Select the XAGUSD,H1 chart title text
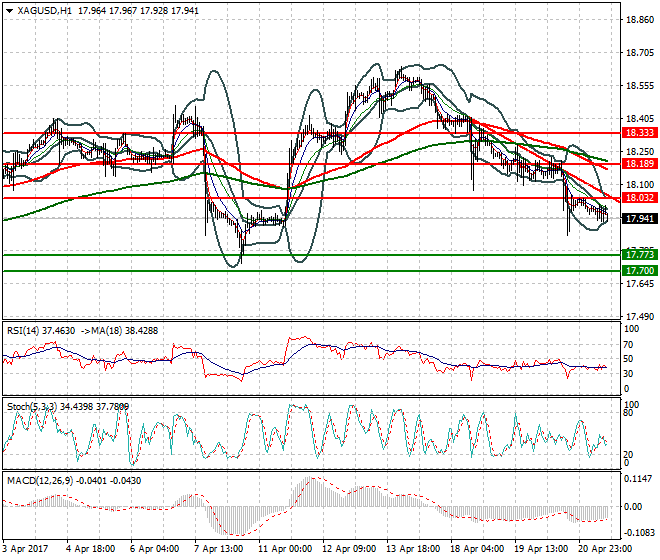Image resolution: width=660 pixels, height=560 pixels. point(45,10)
